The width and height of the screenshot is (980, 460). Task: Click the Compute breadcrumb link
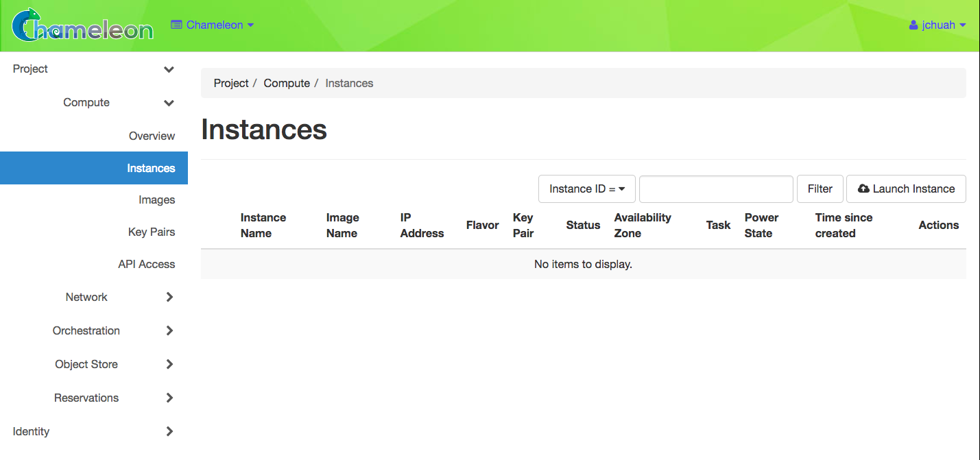[287, 83]
